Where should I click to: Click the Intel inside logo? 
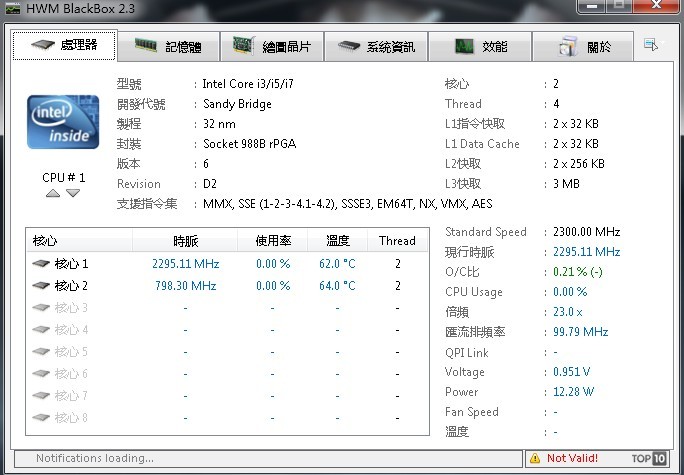pyautogui.click(x=61, y=120)
